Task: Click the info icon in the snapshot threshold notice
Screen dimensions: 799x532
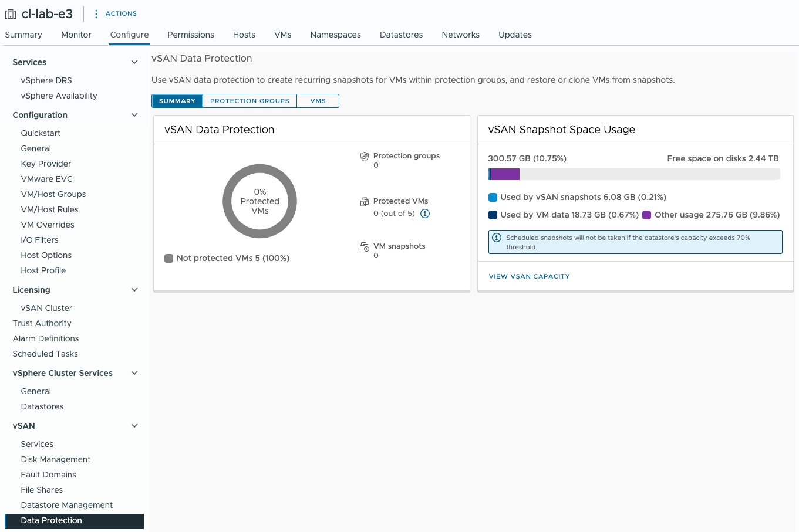Action: 497,238
